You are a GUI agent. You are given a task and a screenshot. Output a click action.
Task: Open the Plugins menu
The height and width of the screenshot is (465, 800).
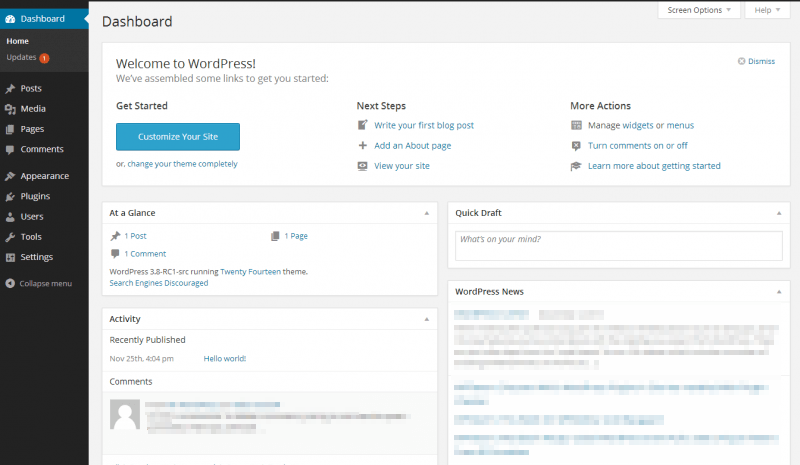coord(35,197)
